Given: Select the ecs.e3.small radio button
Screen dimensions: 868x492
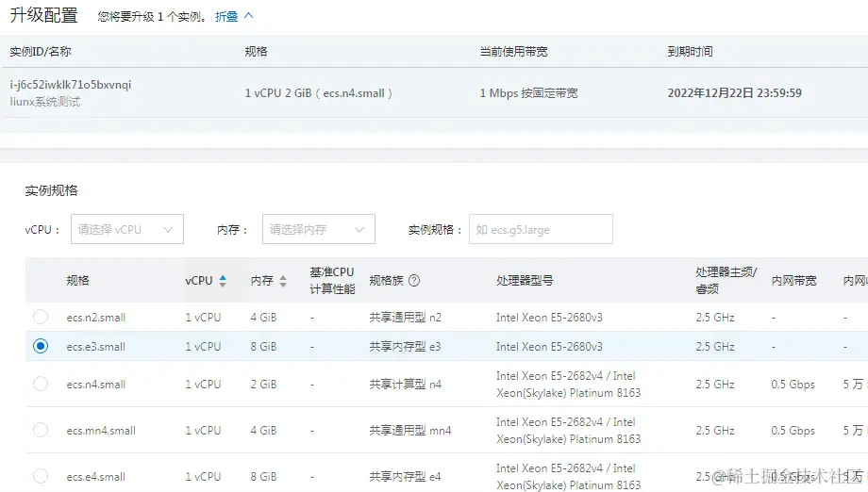Looking at the screenshot, I should [41, 346].
